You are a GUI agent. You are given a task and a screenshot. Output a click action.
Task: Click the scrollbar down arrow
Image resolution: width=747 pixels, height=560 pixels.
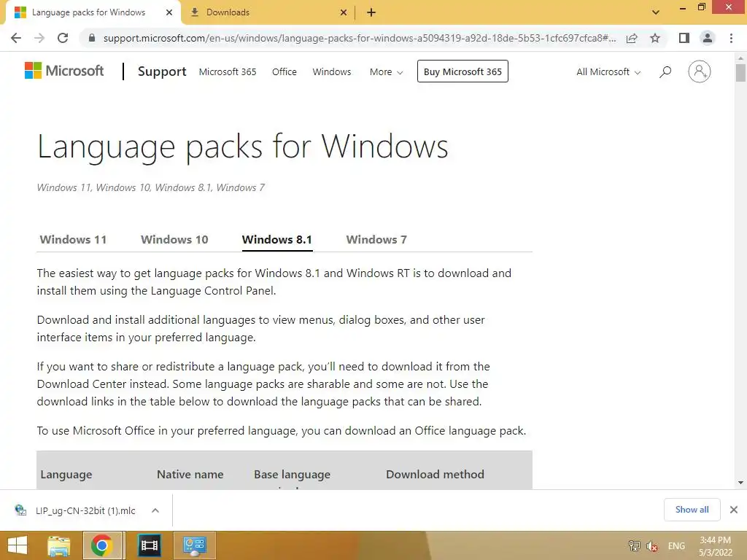(x=740, y=483)
